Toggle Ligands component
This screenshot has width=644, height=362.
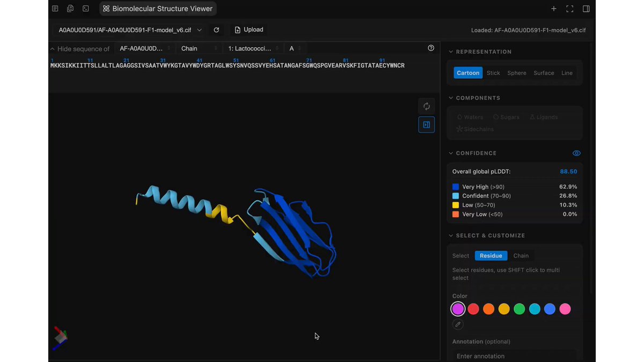543,117
